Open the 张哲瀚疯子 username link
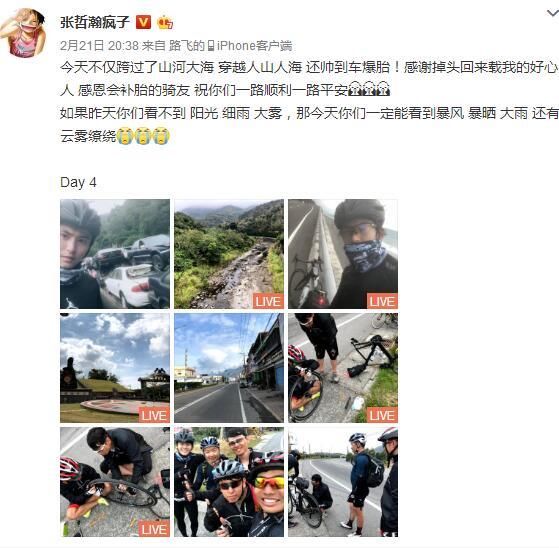 point(94,22)
